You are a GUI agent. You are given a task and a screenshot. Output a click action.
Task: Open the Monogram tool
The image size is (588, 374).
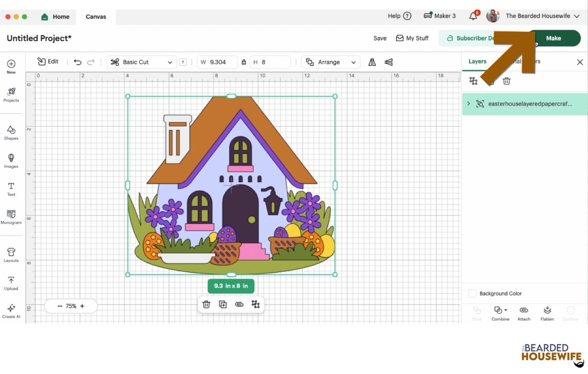[x=11, y=217]
